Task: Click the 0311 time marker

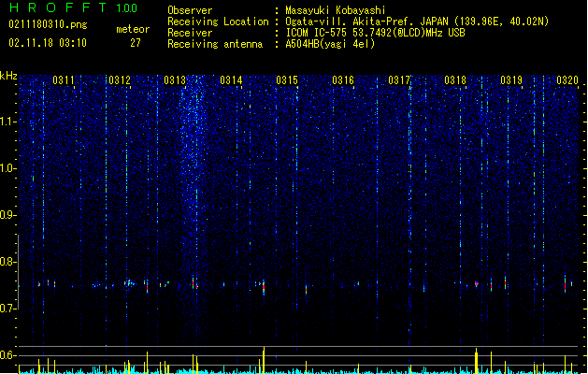Action: pos(64,80)
